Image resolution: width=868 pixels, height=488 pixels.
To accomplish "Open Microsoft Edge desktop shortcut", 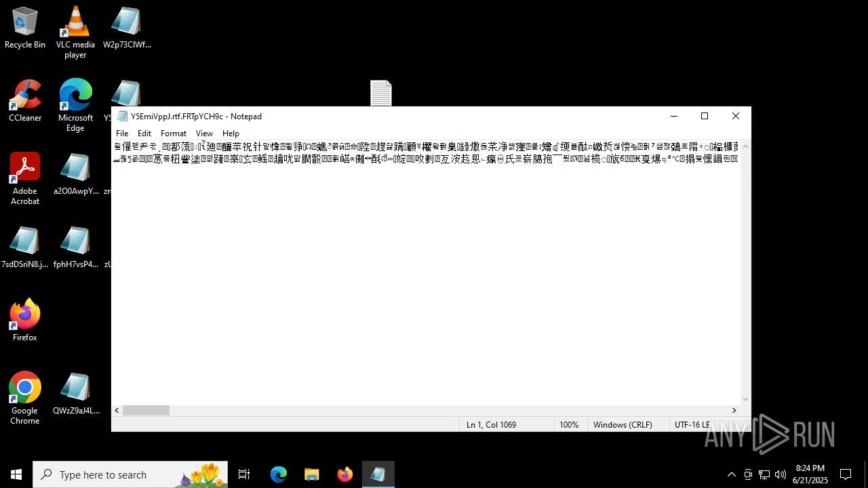I will point(75,106).
